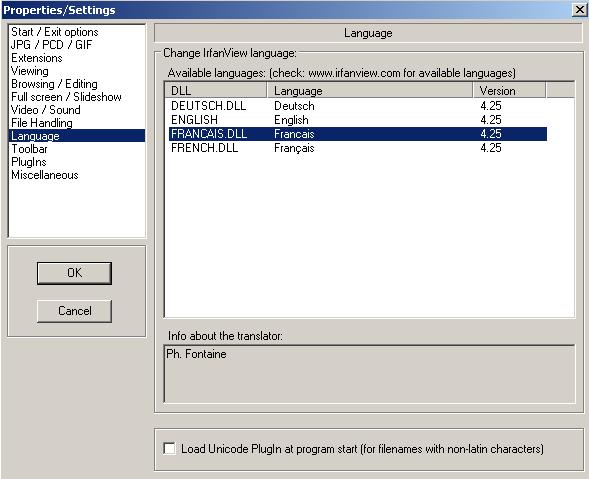Sort list by Version column header
This screenshot has width=589, height=479.
(509, 91)
